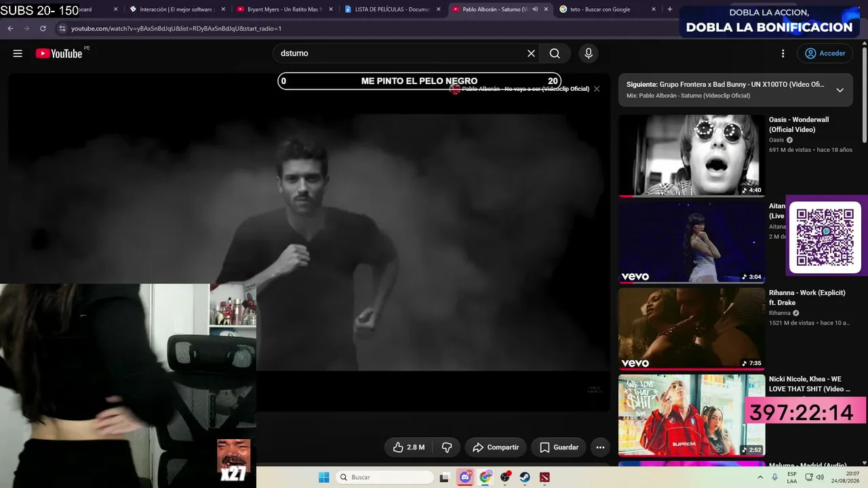This screenshot has height=488, width=868.
Task: Open the 'Oasis - Wonderwall' video title
Action: (799, 125)
